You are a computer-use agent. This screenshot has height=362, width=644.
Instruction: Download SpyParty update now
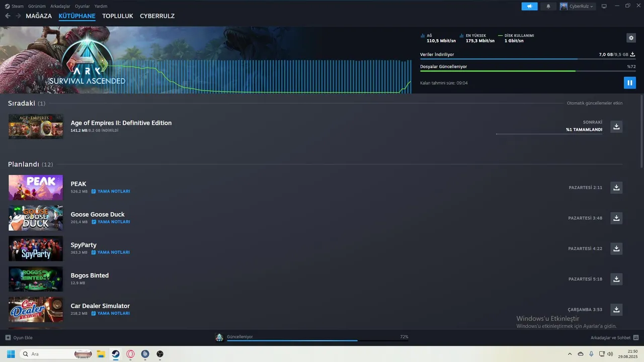pos(616,248)
